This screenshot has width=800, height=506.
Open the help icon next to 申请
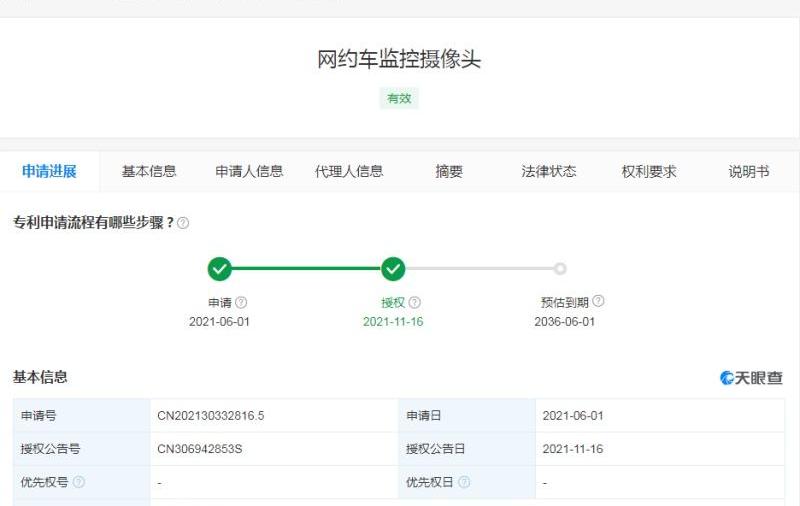241,302
